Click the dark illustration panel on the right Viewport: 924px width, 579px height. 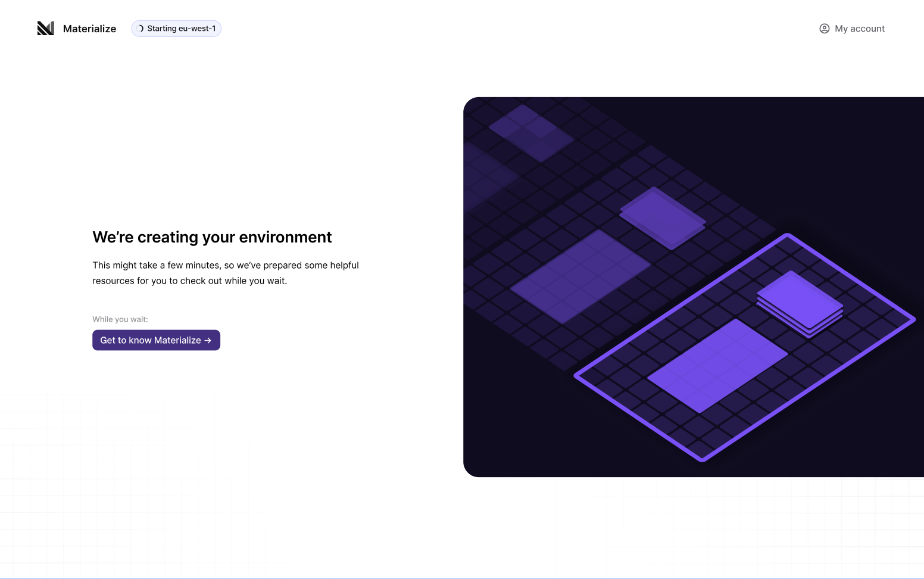pos(691,286)
